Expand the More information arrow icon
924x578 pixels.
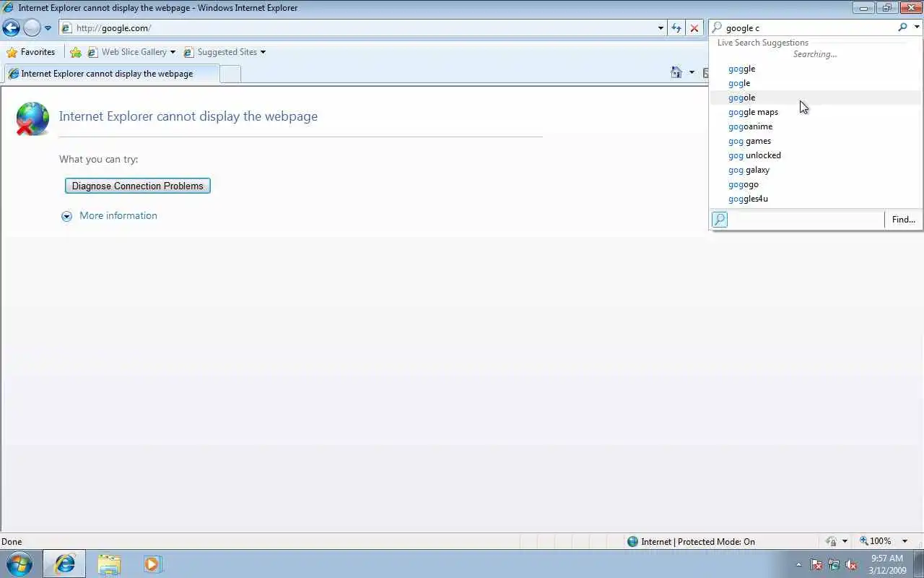(66, 216)
